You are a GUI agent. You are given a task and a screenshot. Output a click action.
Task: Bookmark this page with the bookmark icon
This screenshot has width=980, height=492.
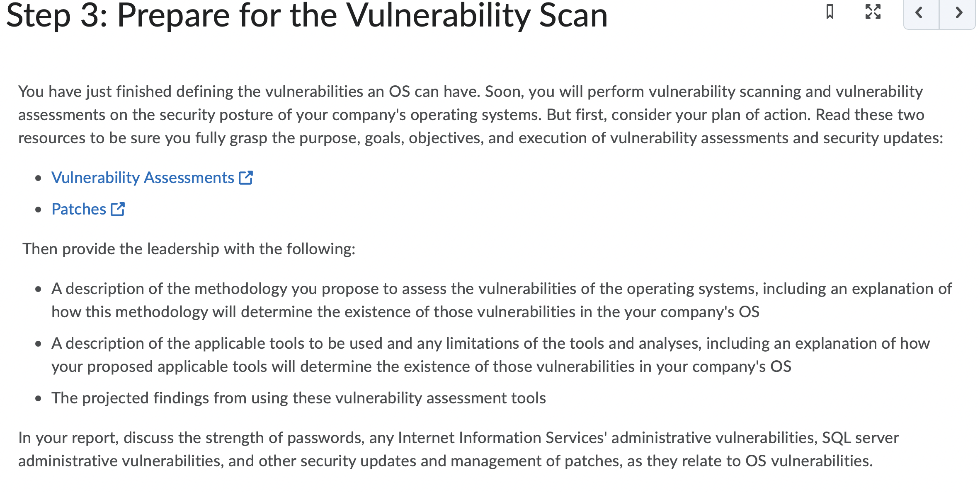[x=830, y=12]
